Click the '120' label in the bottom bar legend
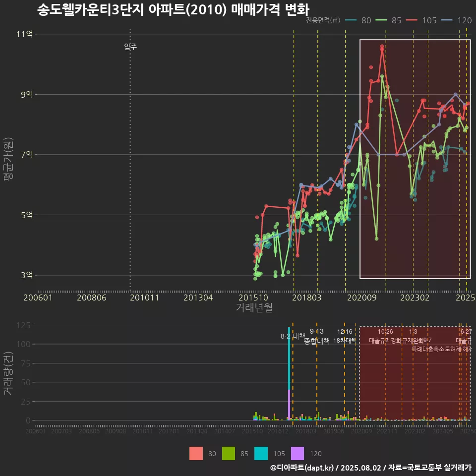 (x=316, y=454)
